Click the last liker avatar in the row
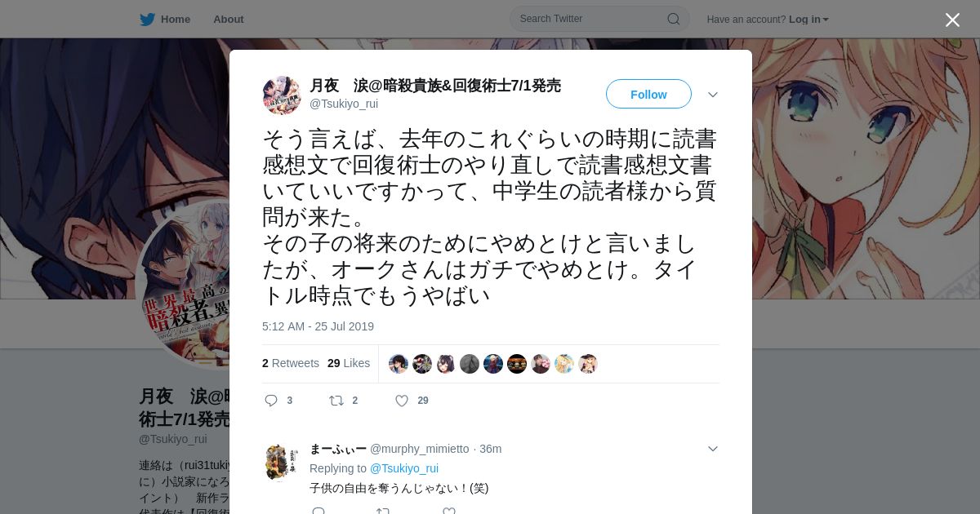Viewport: 980px width, 514px height. [x=588, y=364]
